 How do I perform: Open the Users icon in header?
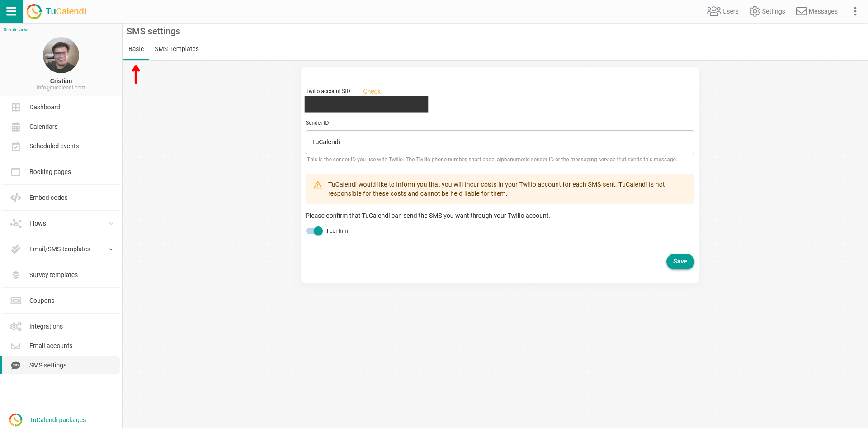tap(713, 11)
